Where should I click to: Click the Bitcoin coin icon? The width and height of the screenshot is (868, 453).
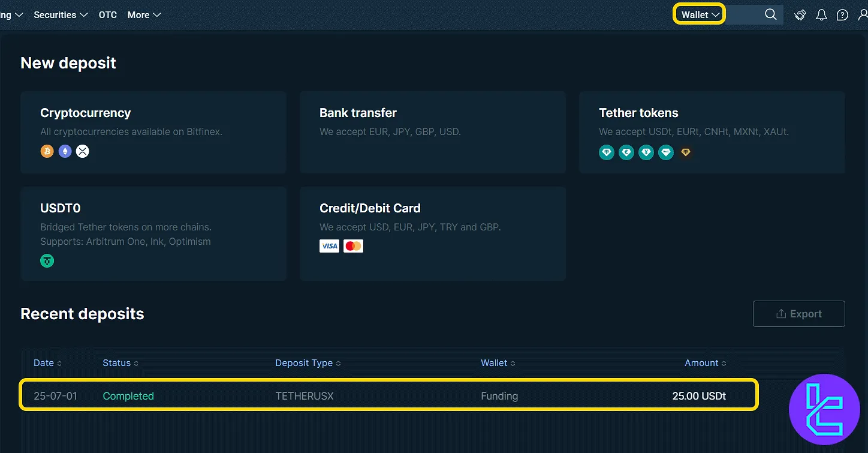tap(47, 151)
